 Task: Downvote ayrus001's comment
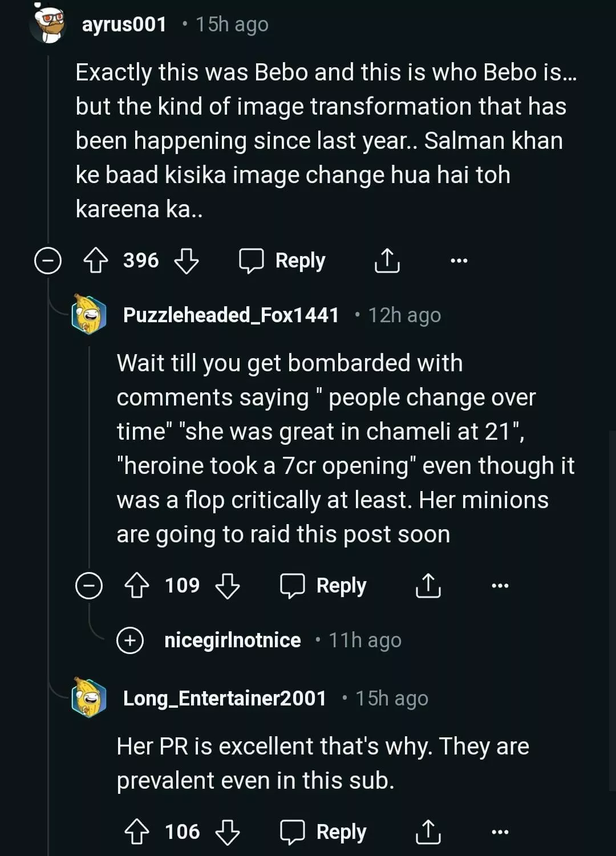186,261
